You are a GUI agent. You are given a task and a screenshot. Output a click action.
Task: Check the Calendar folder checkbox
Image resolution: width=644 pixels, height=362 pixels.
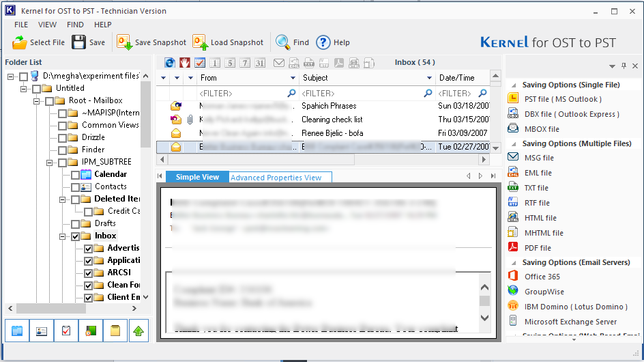(x=75, y=176)
